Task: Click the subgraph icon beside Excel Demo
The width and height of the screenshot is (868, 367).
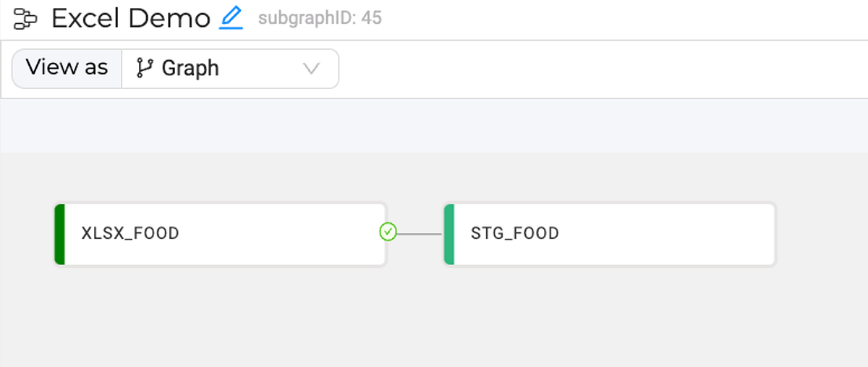Action: pos(25,19)
